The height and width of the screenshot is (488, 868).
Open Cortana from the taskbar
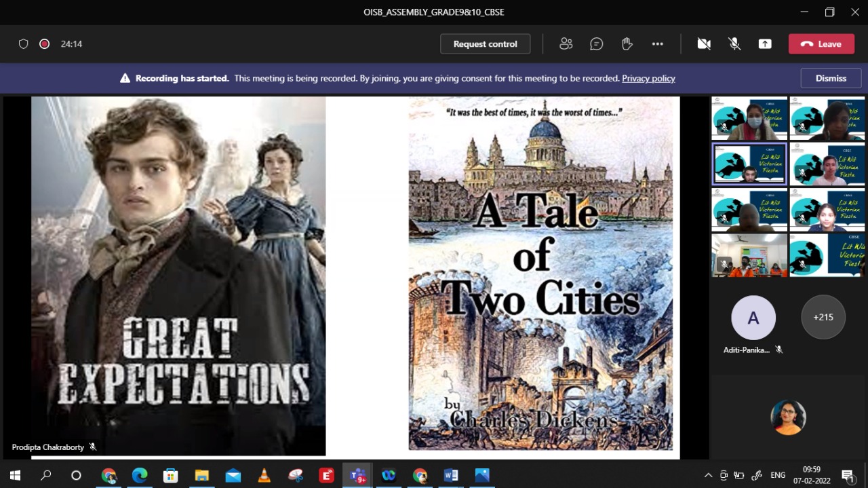[76, 475]
